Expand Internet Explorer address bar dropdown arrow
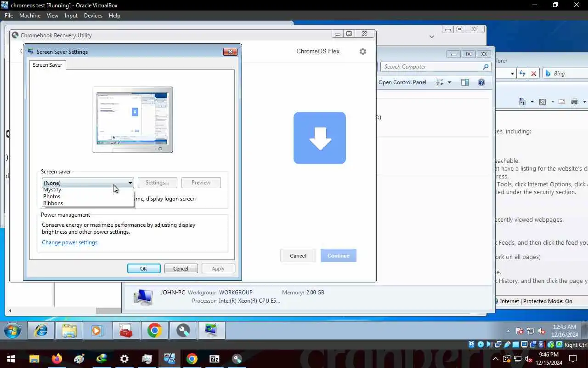The image size is (588, 368). pyautogui.click(x=512, y=74)
